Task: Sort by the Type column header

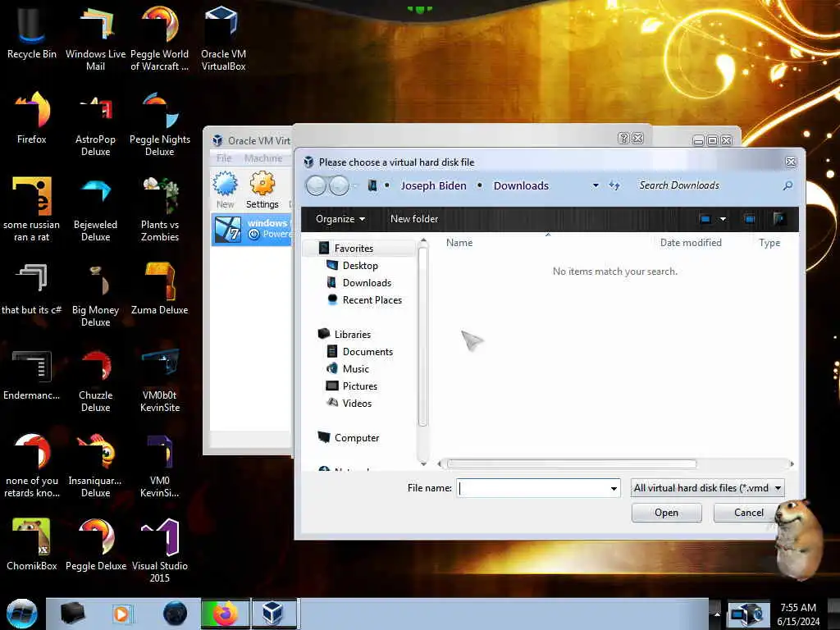Action: point(769,243)
